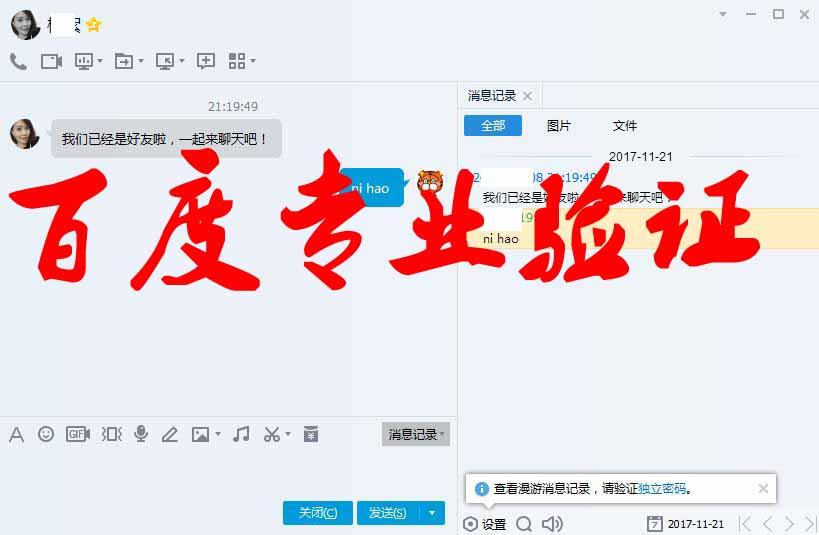
Task: Jump to the first history page
Action: [745, 524]
